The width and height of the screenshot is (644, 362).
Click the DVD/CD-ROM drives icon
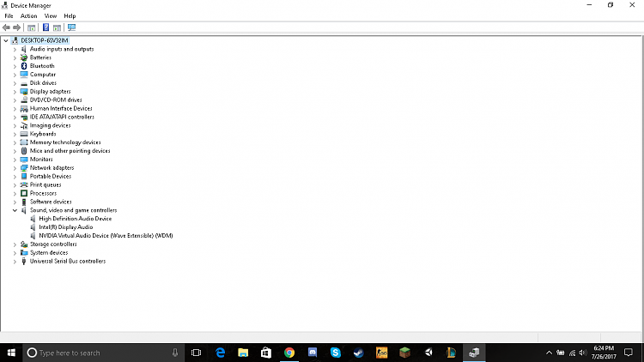coord(24,100)
